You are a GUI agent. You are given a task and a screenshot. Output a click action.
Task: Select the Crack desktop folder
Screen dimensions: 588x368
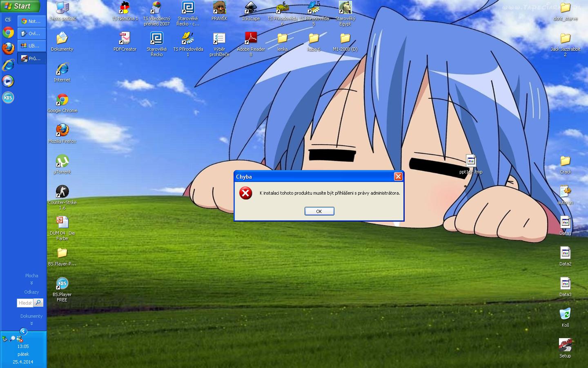click(565, 164)
